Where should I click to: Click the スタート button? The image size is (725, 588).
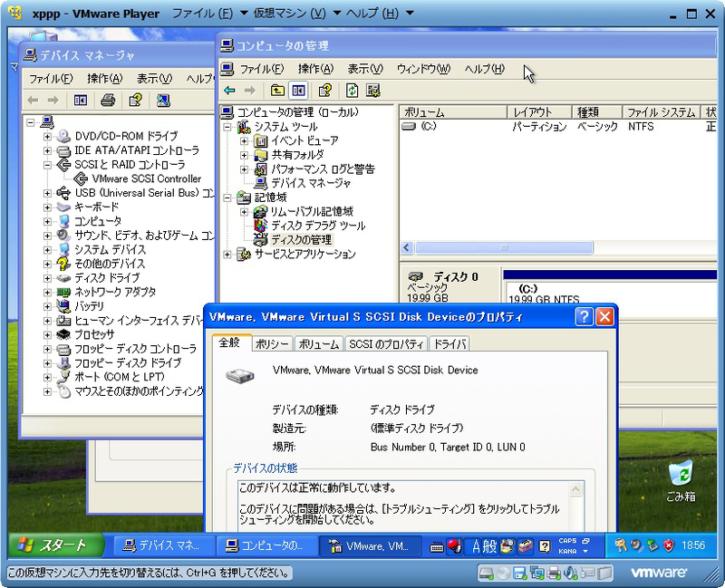(55, 546)
